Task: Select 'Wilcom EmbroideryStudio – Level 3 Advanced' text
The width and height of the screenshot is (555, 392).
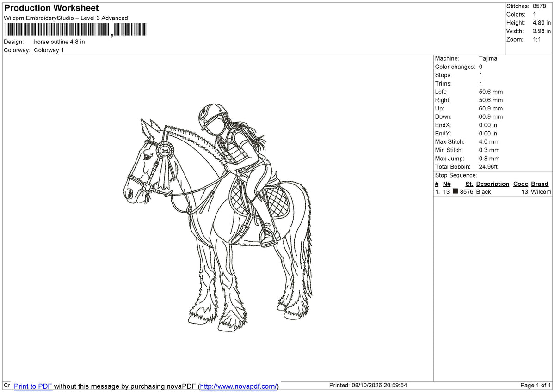Action: click(66, 18)
